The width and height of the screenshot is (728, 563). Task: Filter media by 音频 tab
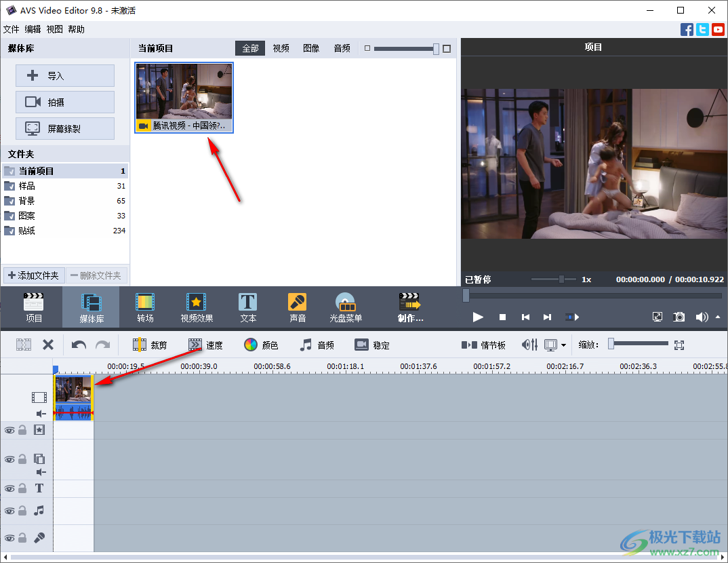click(342, 48)
